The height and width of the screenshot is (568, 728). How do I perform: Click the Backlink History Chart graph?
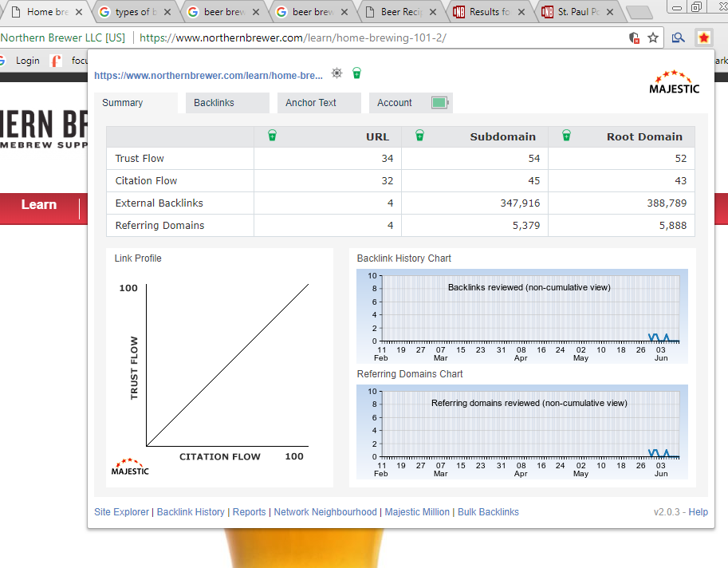[x=521, y=316]
